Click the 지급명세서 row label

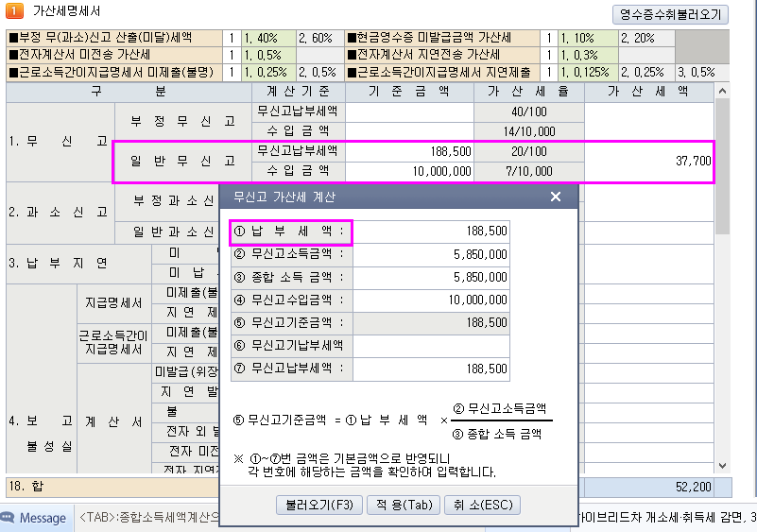coord(114,303)
